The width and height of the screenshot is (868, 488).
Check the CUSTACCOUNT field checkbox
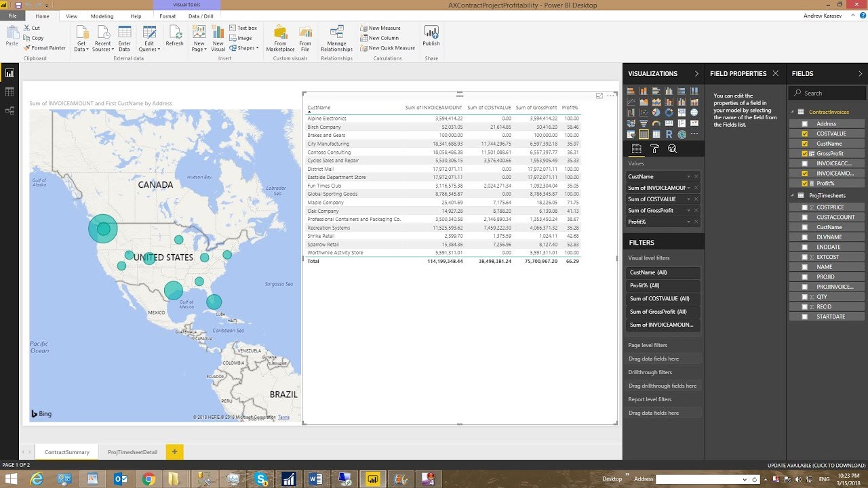[805, 217]
